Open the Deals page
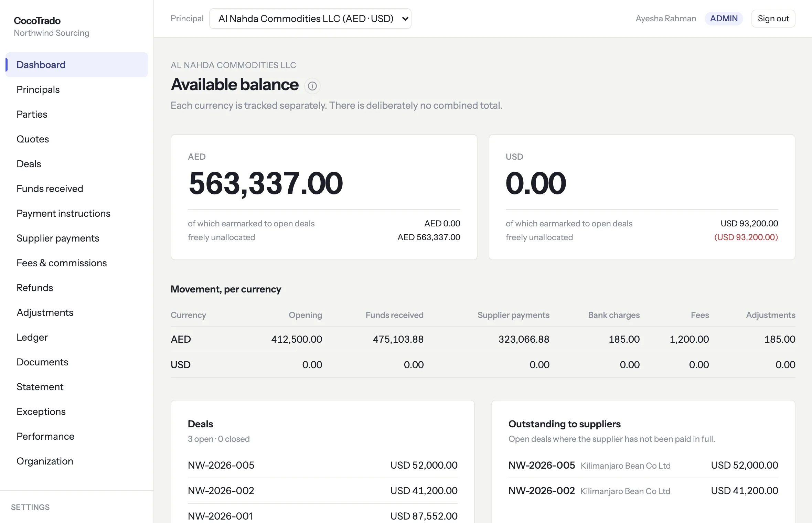Image resolution: width=812 pixels, height=523 pixels. click(77, 164)
